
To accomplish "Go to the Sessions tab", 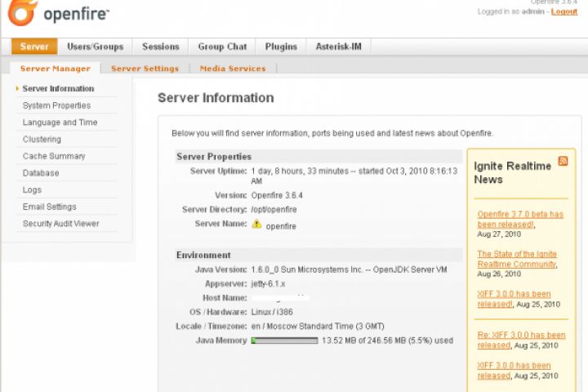I will coord(161,47).
